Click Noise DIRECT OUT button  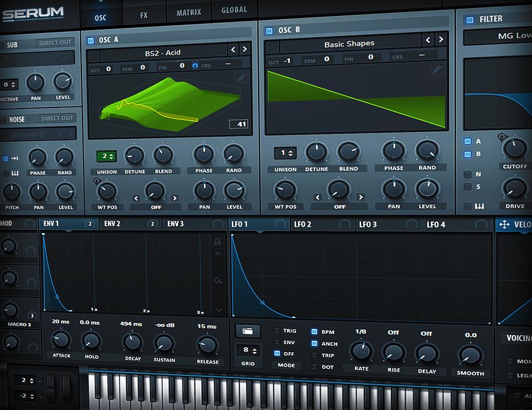(x=57, y=118)
